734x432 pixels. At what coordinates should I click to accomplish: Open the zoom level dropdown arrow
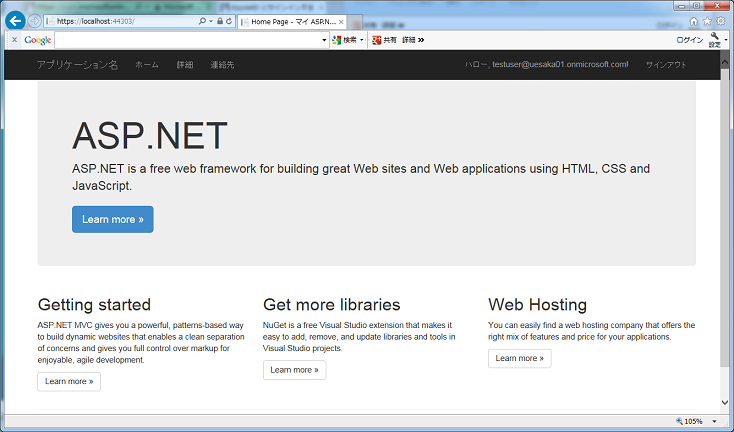(714, 421)
